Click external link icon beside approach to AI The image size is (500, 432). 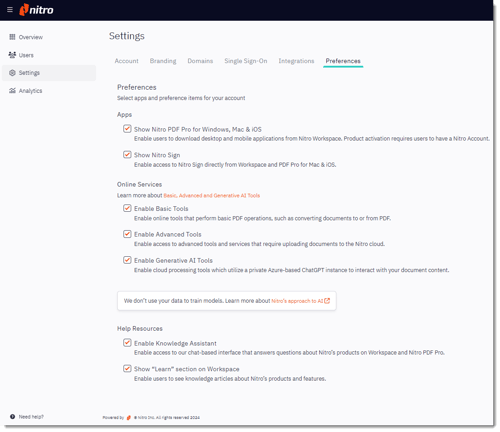(x=327, y=301)
